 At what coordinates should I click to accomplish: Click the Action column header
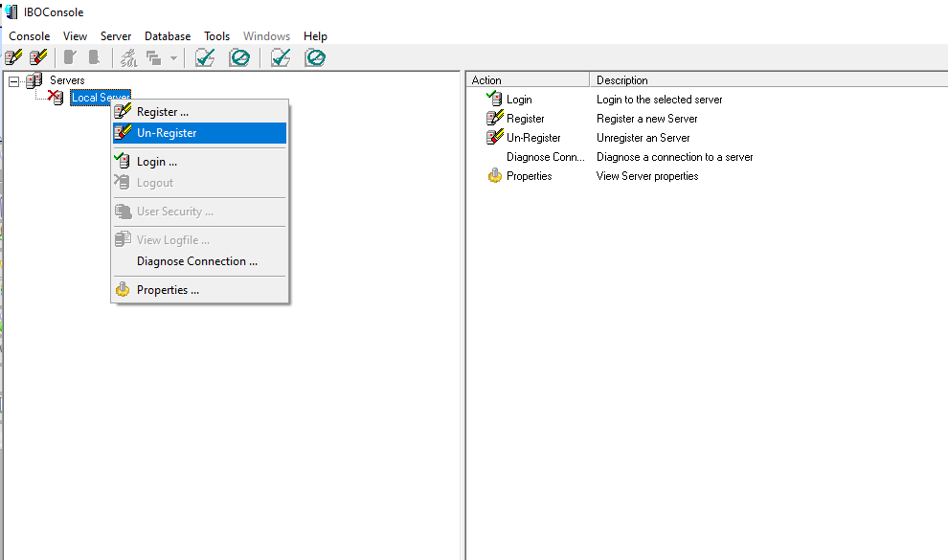tap(528, 79)
